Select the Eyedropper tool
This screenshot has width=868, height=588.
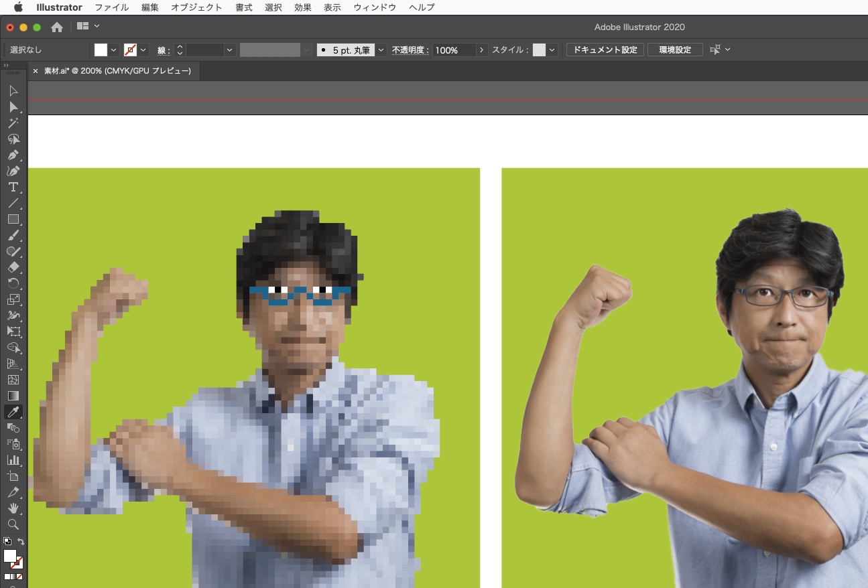(13, 412)
